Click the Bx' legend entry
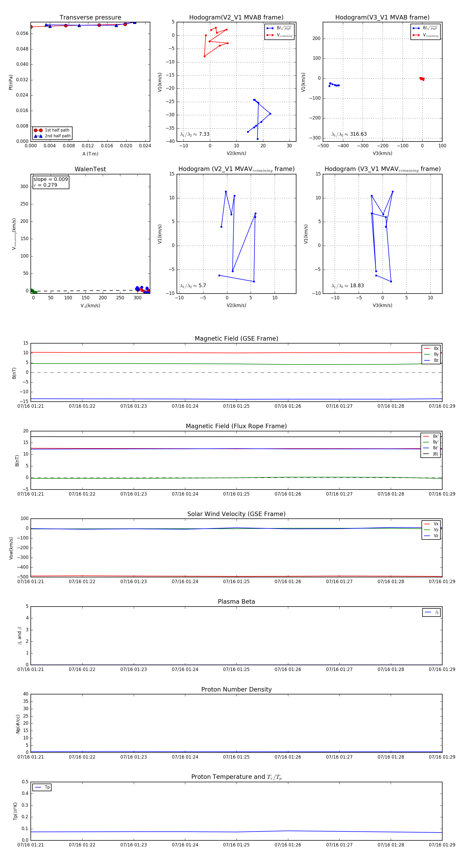This screenshot has width=473, height=868. pyautogui.click(x=431, y=436)
